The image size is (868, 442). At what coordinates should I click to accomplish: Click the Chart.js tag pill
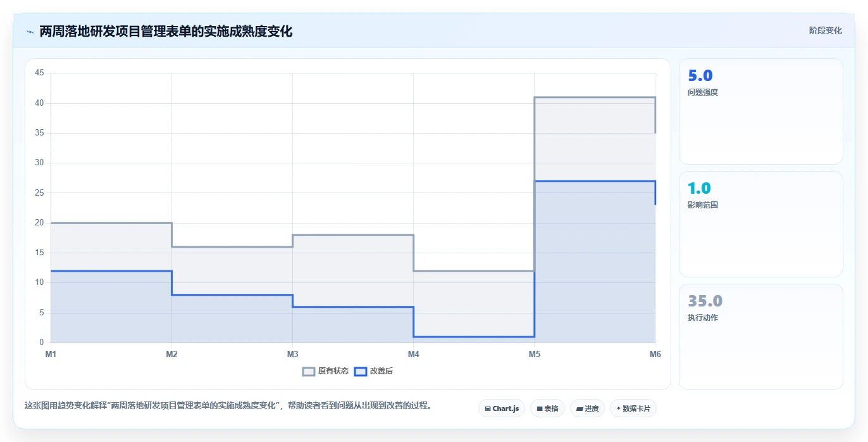[x=502, y=408]
